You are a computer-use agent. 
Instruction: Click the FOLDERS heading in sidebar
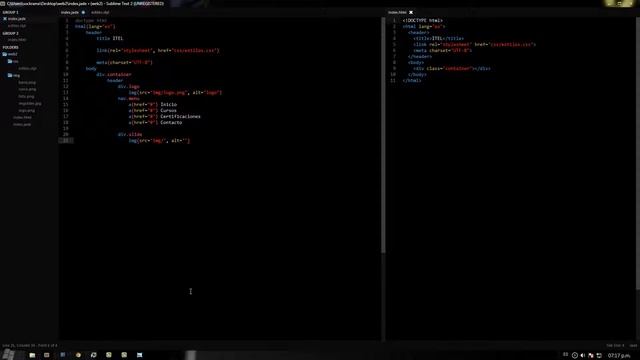10,47
